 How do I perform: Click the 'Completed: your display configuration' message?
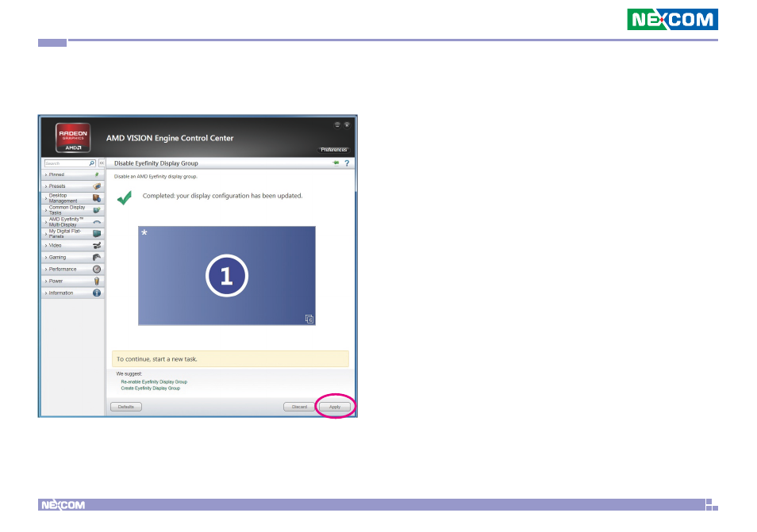222,196
